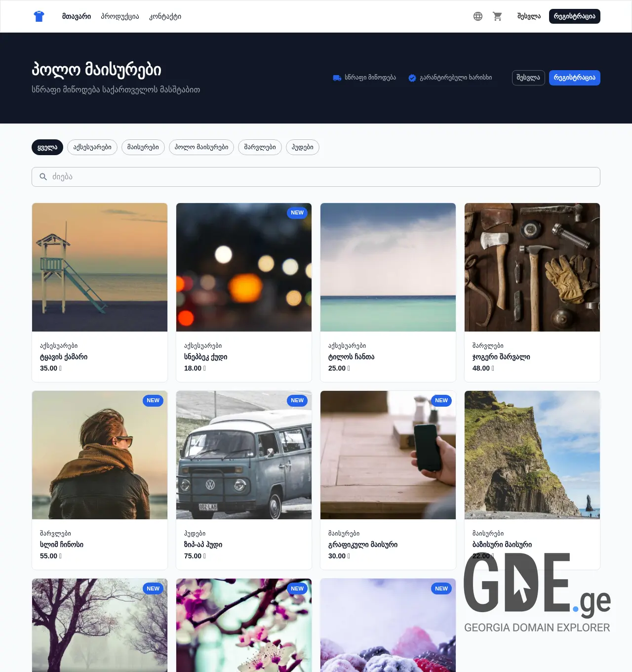Open the კონტაქტი nav item

pyautogui.click(x=165, y=16)
